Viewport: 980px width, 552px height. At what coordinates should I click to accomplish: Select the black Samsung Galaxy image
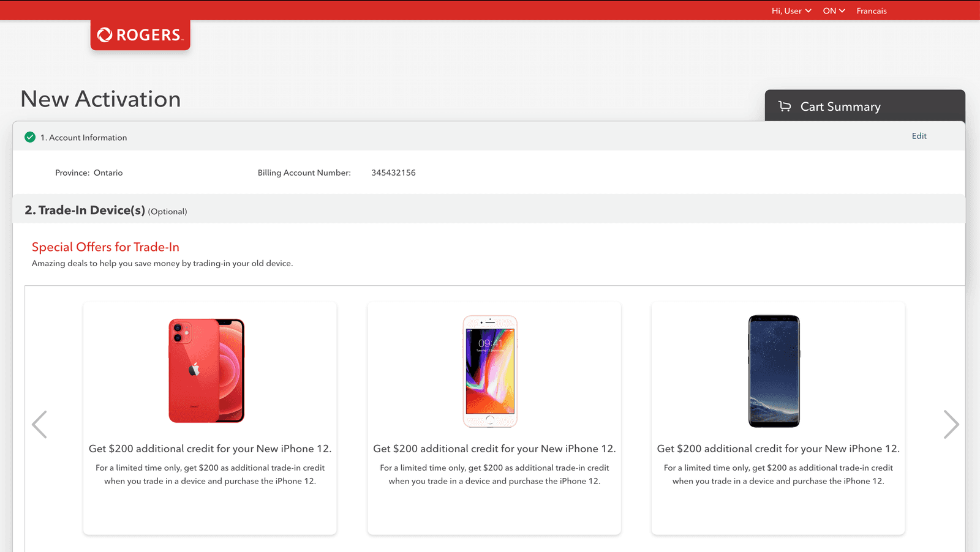[x=774, y=371]
